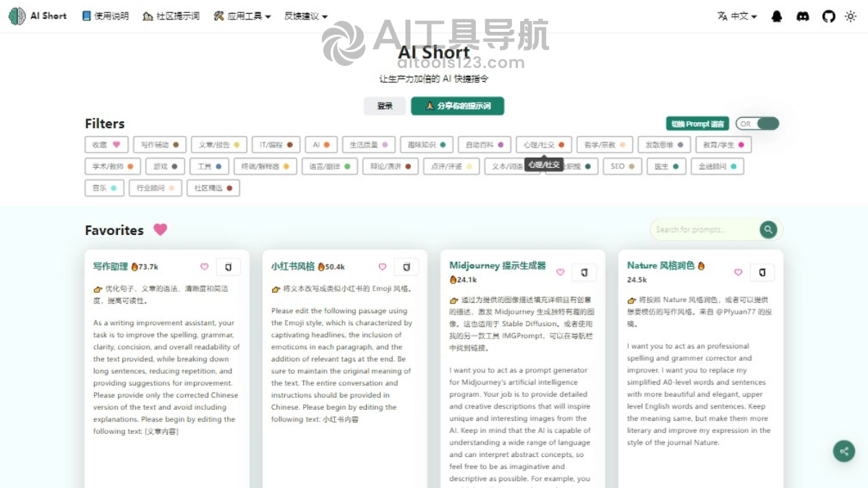Viewport: 868px width, 488px height.
Task: Select the 社区精选 filter tag
Action: [x=213, y=188]
